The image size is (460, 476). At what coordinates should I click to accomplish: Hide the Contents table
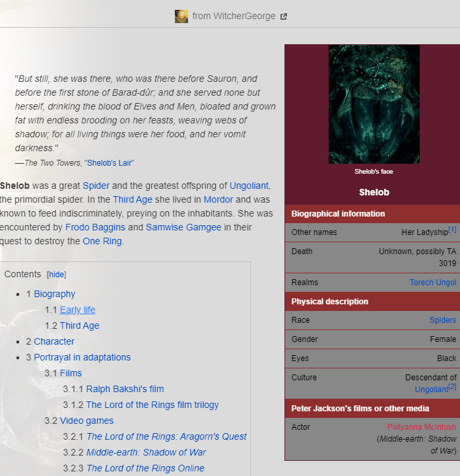[57, 275]
